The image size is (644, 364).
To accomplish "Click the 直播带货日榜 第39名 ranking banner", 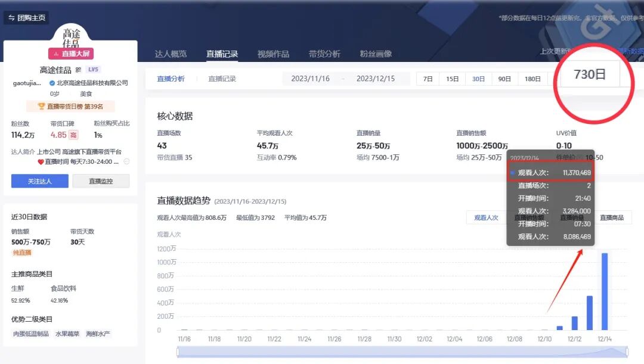I will (70, 106).
